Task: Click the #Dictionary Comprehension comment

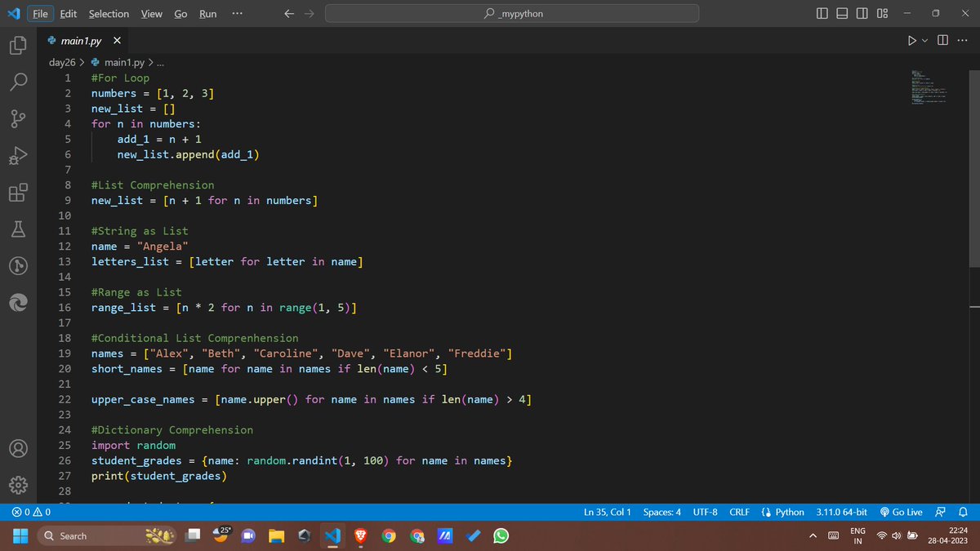Action: coord(172,429)
